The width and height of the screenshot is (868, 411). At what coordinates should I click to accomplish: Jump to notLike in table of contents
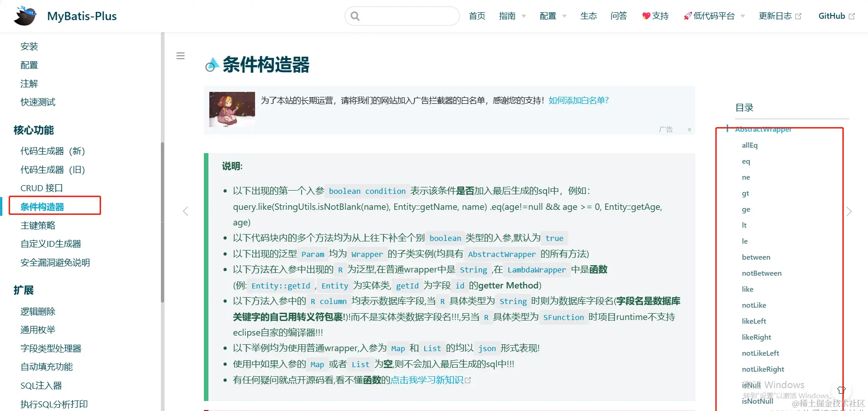[754, 305]
